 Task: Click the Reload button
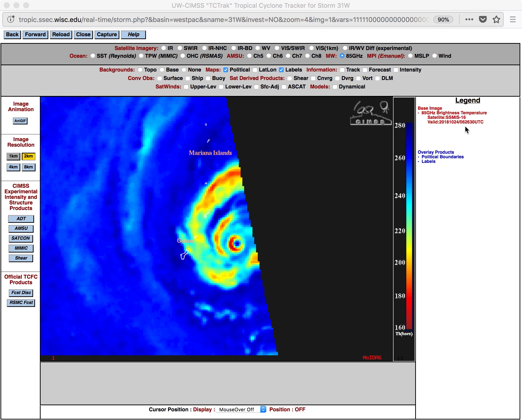pyautogui.click(x=61, y=35)
